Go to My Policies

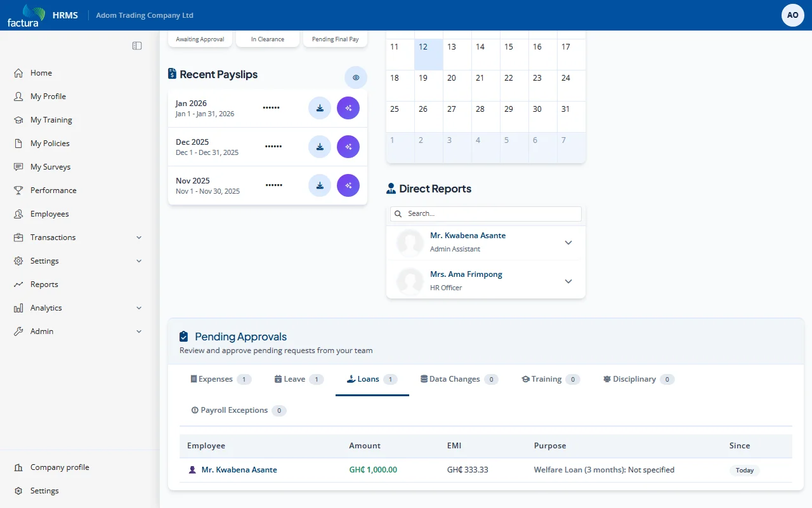(50, 144)
